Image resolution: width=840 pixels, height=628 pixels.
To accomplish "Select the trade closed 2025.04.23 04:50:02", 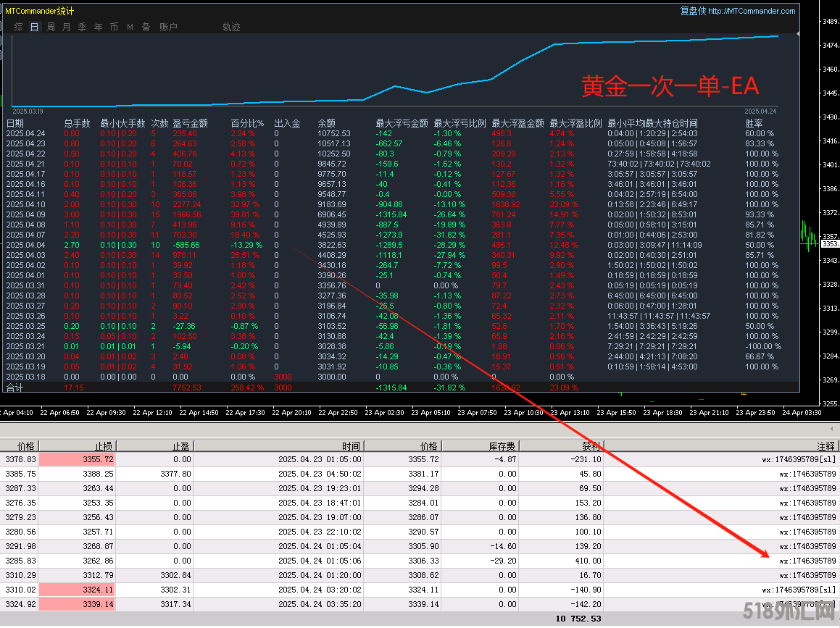I will click(419, 474).
